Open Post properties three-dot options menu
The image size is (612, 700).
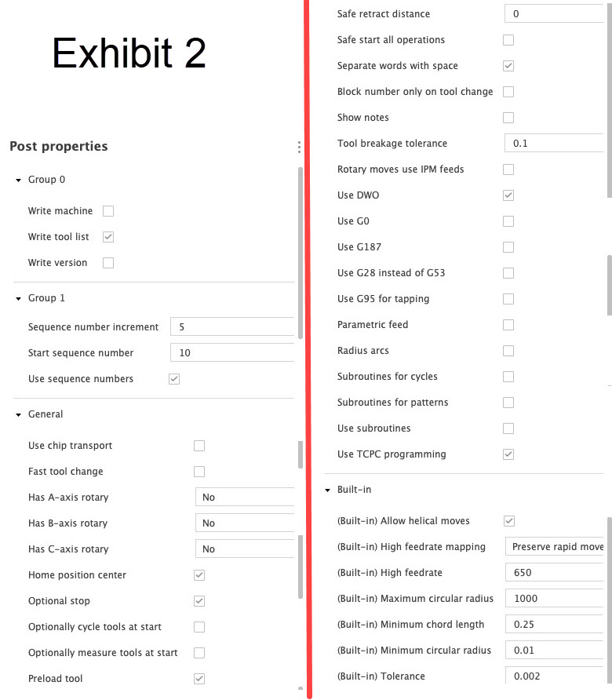pos(299,147)
